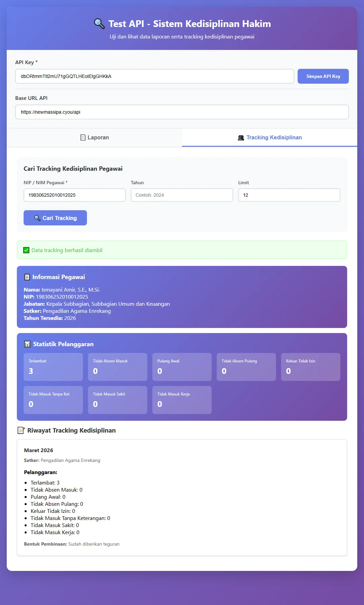
Task: Click the Limit number field
Action: click(x=289, y=195)
